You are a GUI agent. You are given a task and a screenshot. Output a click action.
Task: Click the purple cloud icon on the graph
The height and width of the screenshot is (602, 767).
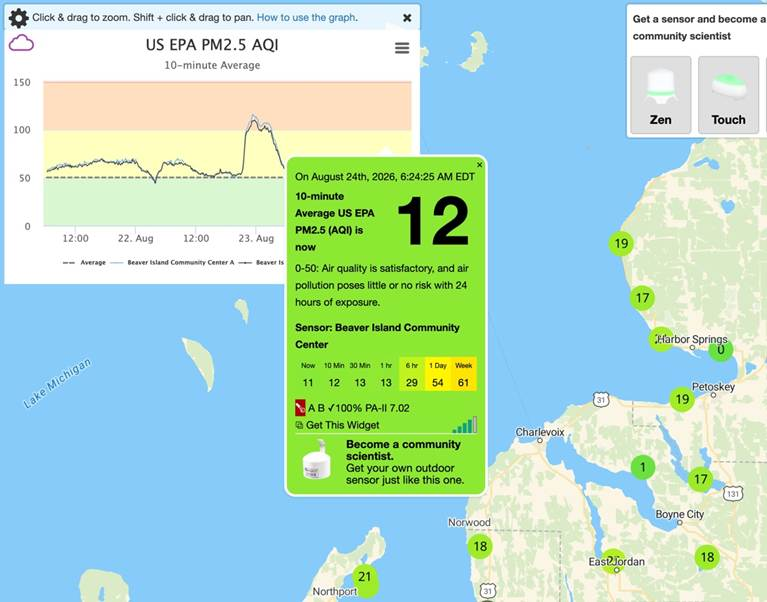pos(21,43)
